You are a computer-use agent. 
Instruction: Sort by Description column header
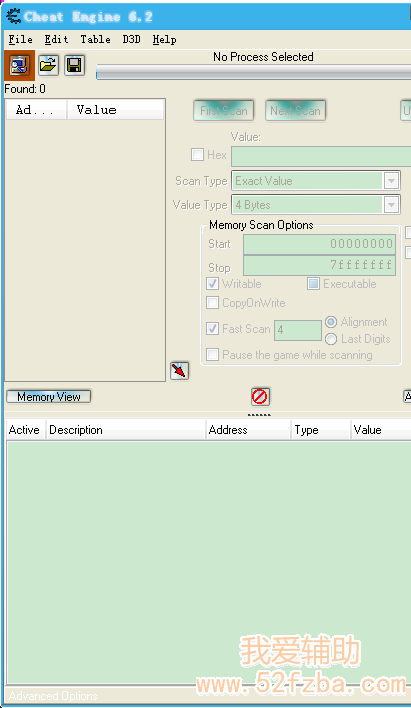pyautogui.click(x=126, y=430)
